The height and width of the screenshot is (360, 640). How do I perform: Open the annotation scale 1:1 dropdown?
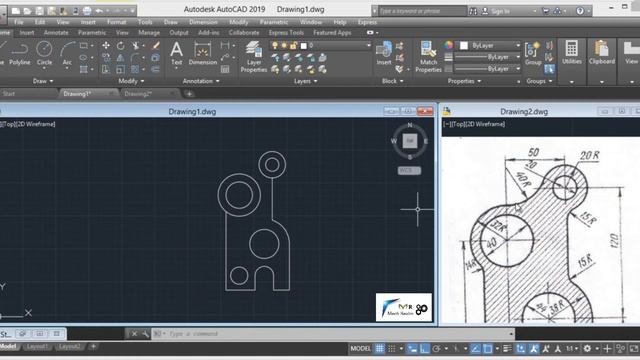(x=571, y=348)
